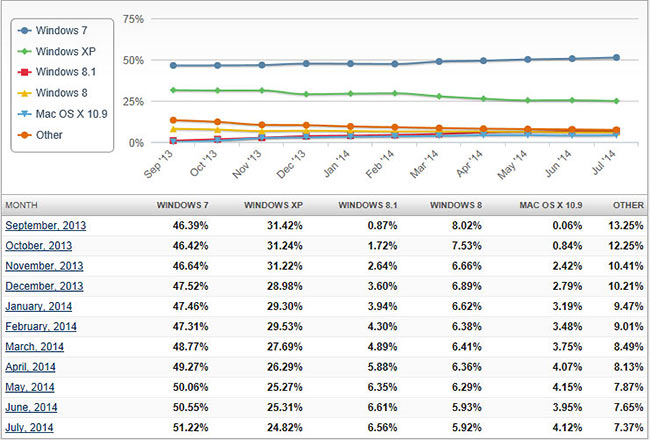Click the Windows 7 data point for Jul '14
Viewport: 650px width, 440px height.
pyautogui.click(x=616, y=58)
